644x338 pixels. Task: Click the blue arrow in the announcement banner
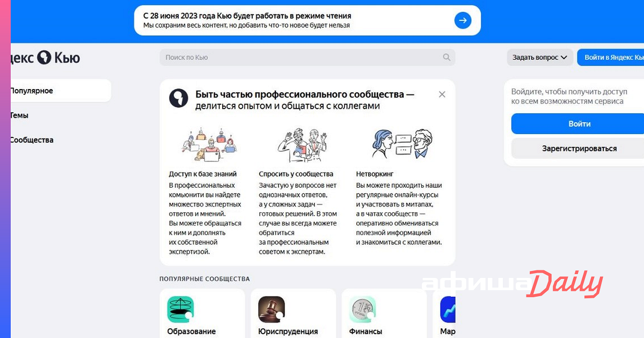[x=463, y=21]
